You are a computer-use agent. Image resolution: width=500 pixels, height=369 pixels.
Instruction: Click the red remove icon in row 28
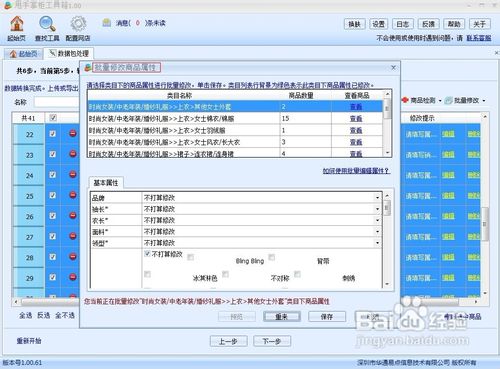(x=73, y=257)
